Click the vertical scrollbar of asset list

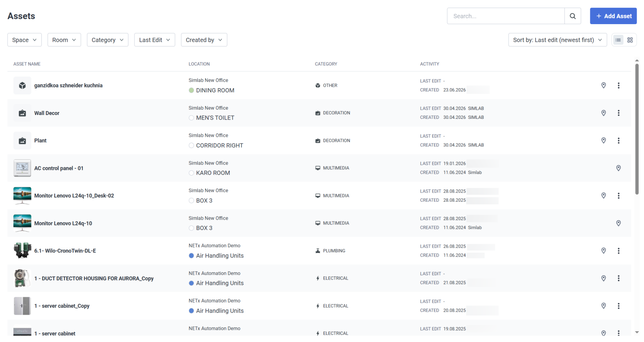(x=637, y=129)
